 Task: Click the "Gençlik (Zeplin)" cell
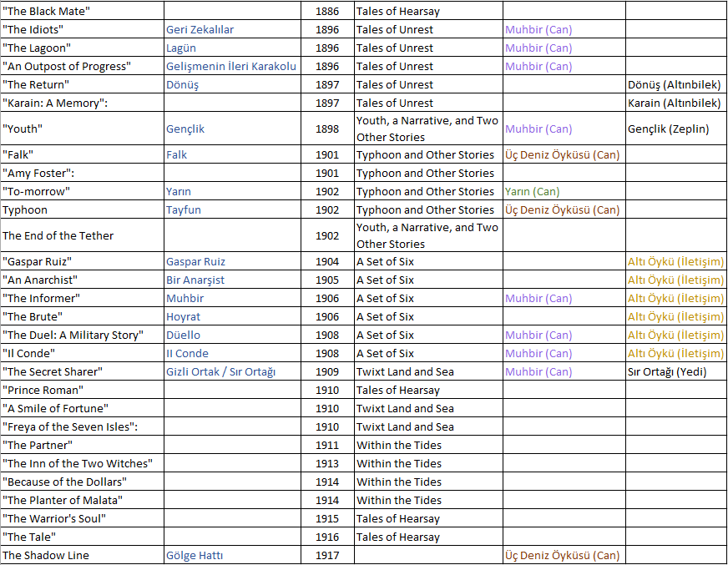668,129
